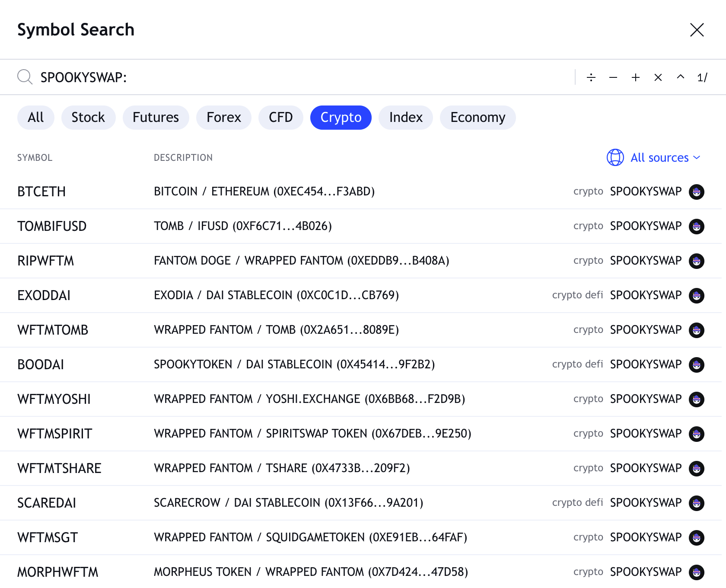Select the BOODAI symbol row
The width and height of the screenshot is (726, 588).
pos(361,364)
